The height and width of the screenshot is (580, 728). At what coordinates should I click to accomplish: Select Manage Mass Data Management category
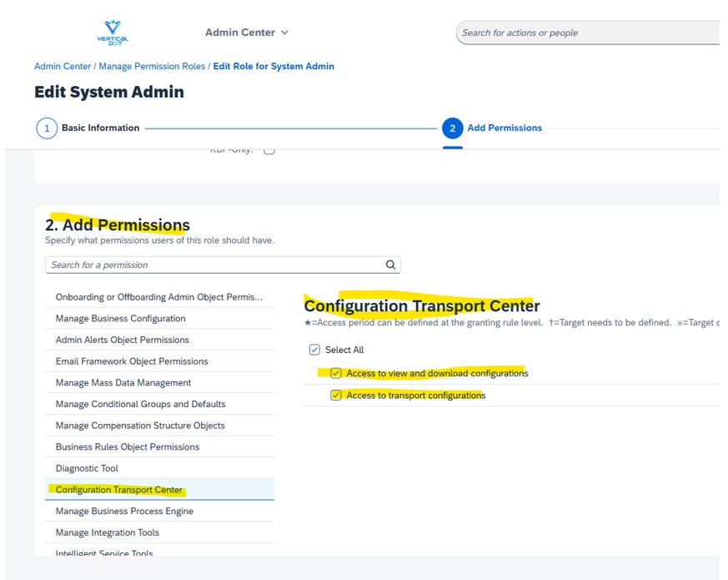click(160, 382)
